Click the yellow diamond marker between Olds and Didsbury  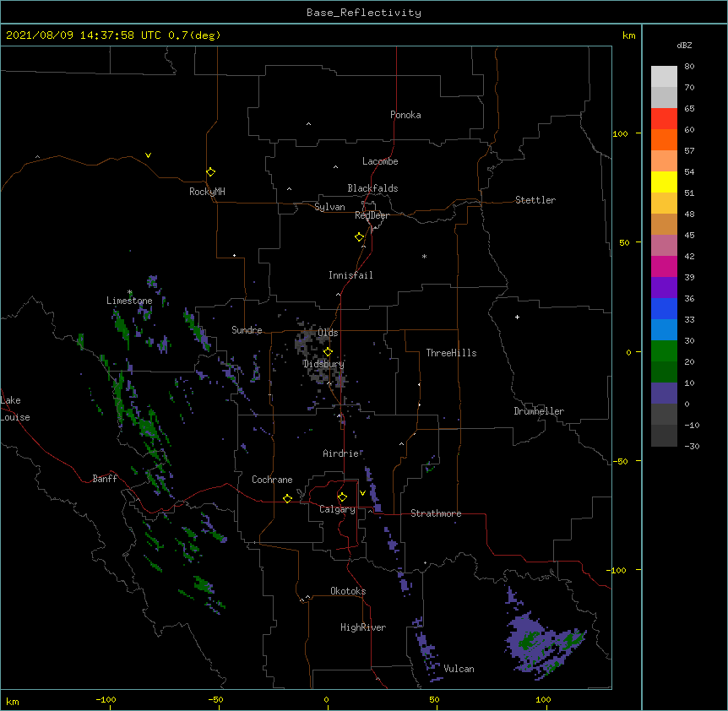point(328,352)
